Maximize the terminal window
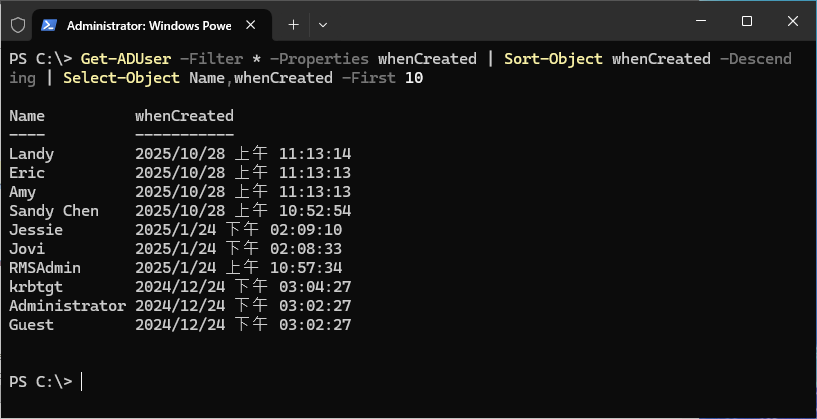Screen dimensions: 817x419 click(x=746, y=21)
